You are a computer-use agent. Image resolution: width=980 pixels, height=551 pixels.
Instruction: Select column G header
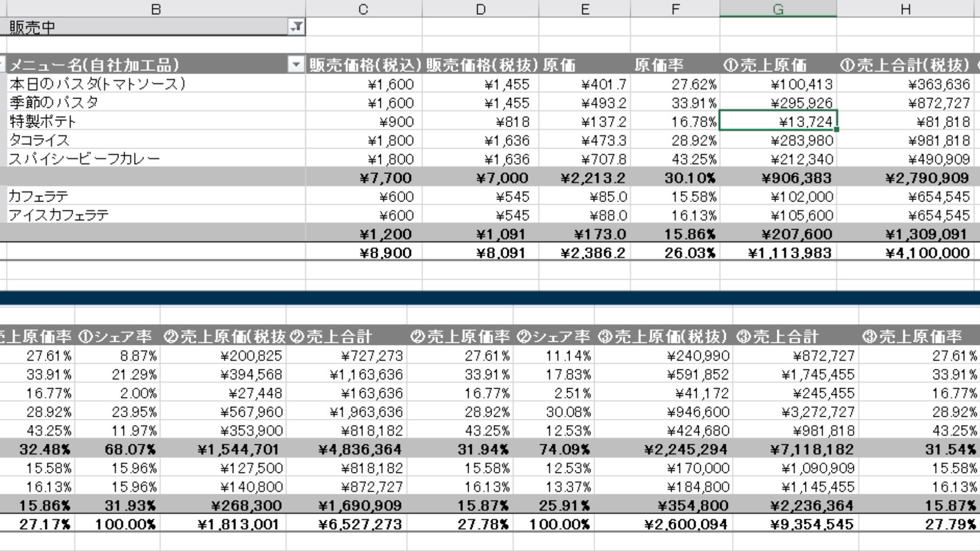click(778, 9)
